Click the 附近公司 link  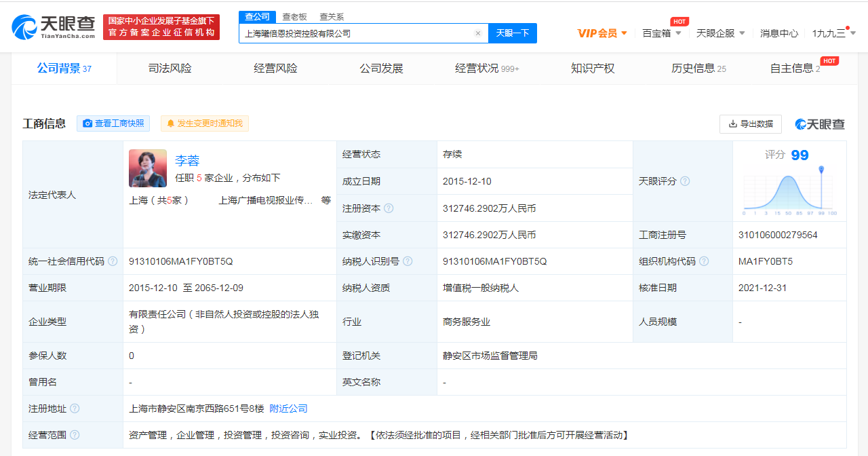tap(289, 408)
